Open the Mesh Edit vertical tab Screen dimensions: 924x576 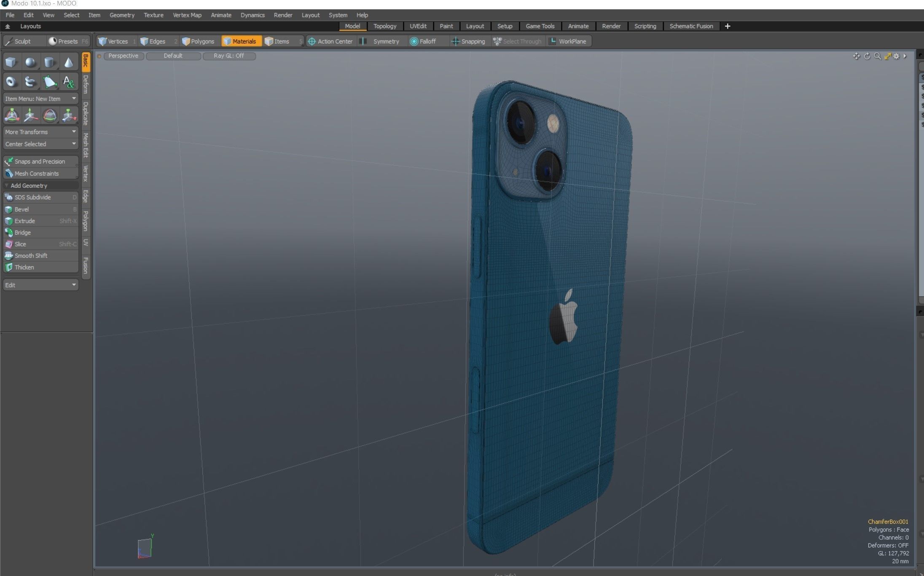86,145
